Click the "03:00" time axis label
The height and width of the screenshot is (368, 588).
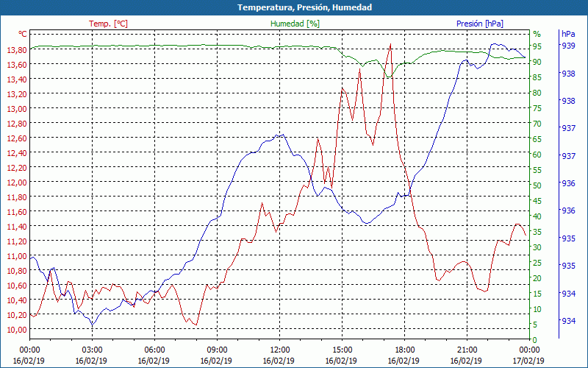(x=92, y=350)
